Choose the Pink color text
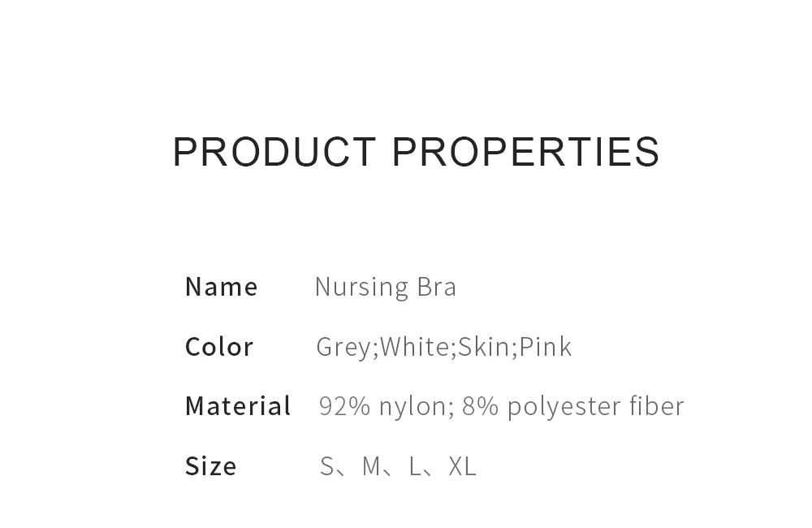The image size is (812, 528). point(546,347)
